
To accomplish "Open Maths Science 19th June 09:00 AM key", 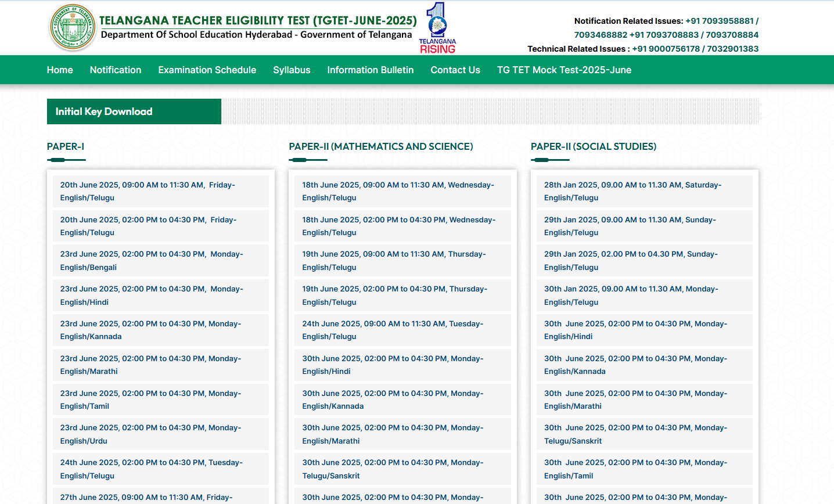I will pos(402,261).
